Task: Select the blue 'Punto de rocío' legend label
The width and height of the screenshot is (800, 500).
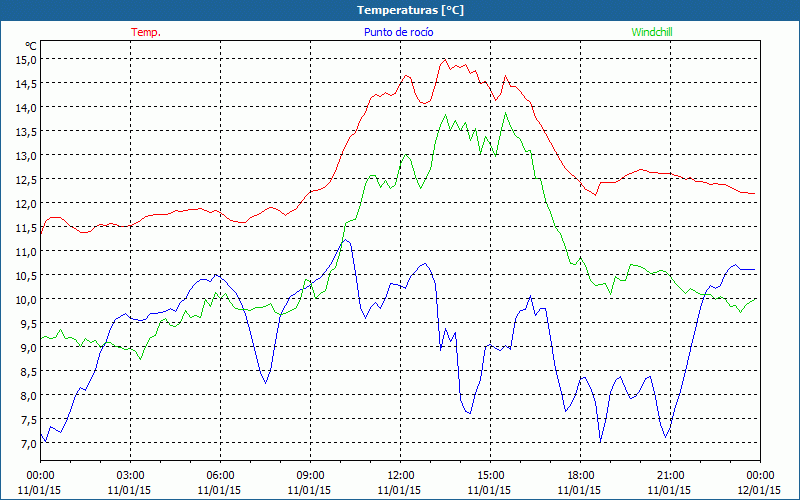Action: pyautogui.click(x=398, y=32)
